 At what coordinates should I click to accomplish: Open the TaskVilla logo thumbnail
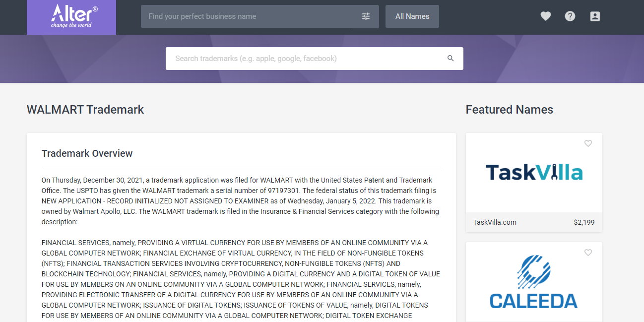point(534,173)
